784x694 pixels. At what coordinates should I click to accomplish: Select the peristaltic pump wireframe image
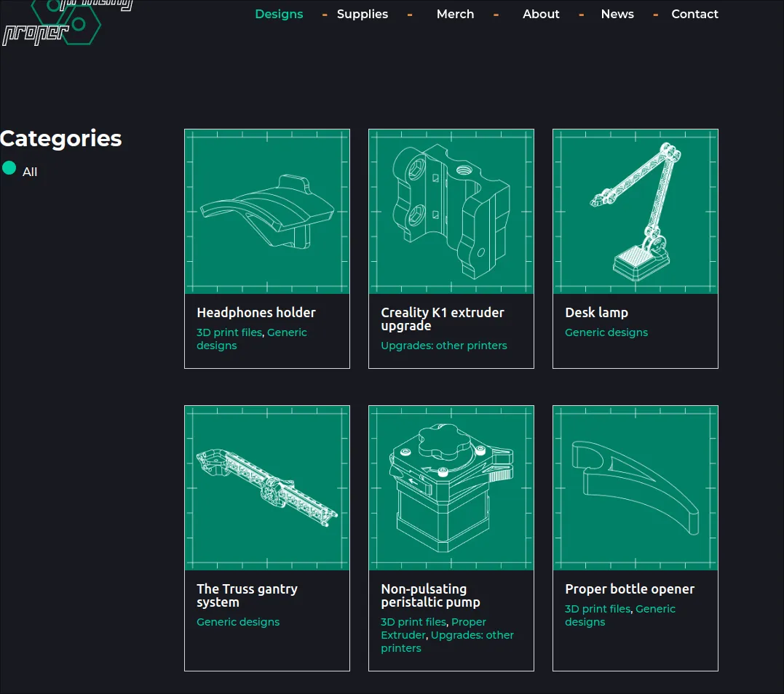(451, 488)
